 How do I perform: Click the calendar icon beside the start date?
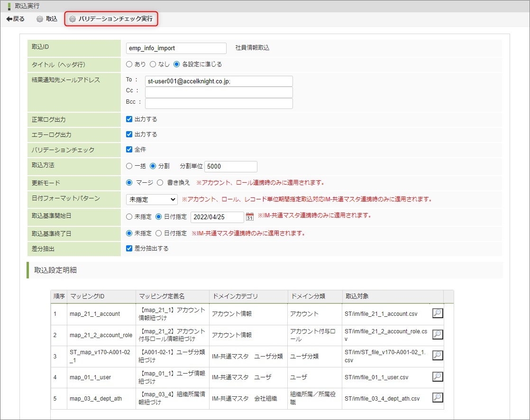(x=250, y=217)
